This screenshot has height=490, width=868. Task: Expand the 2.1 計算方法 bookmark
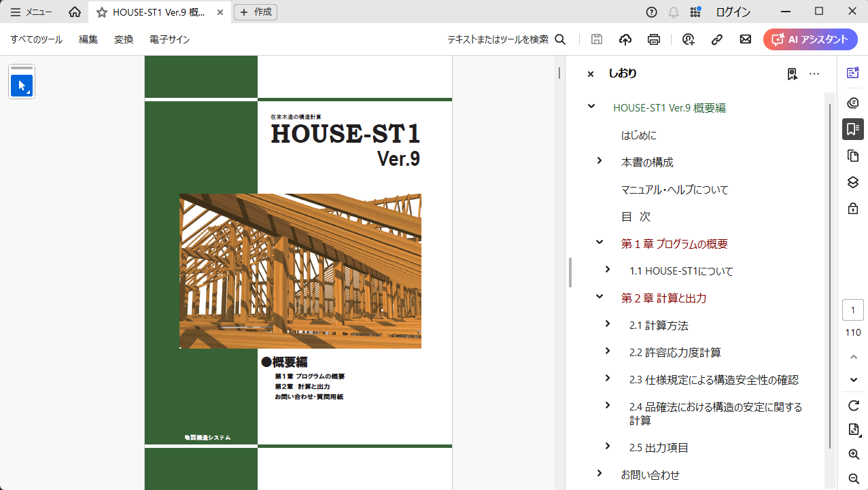(608, 324)
